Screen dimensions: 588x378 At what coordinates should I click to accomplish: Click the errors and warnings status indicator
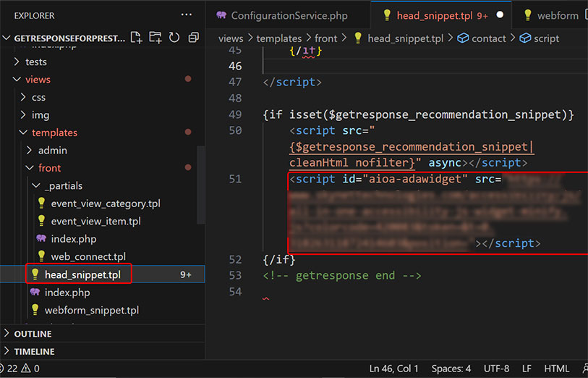22,369
